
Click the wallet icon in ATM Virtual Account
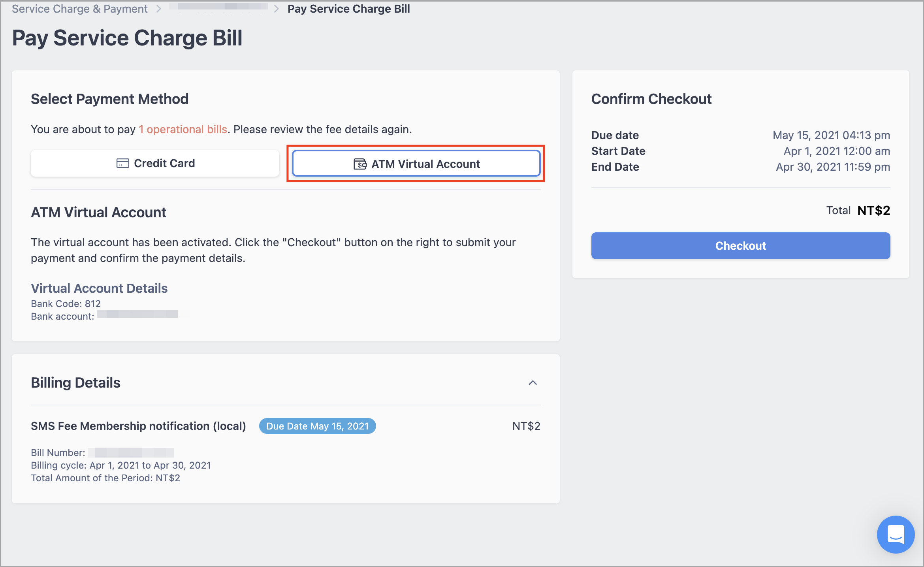(x=360, y=164)
